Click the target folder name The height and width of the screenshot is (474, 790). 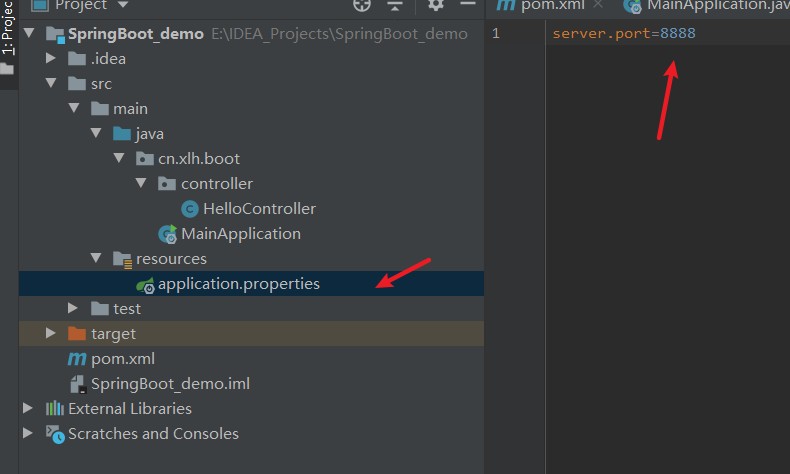[x=113, y=334]
